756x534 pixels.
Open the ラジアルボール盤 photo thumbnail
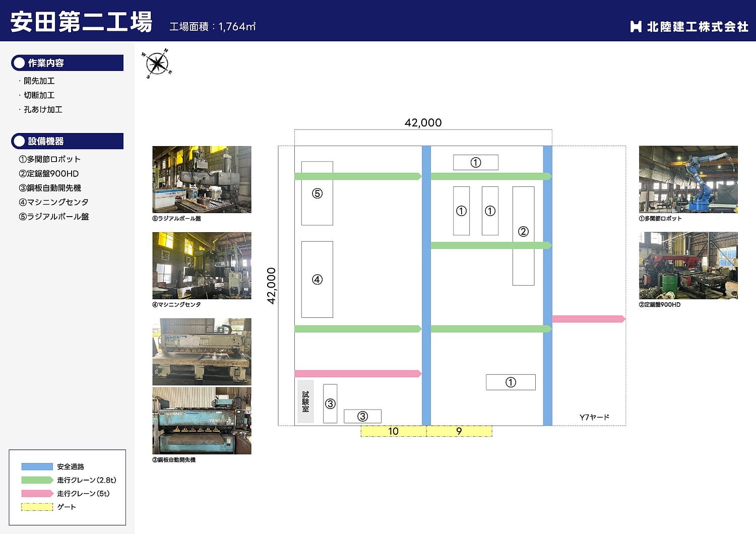click(x=202, y=179)
